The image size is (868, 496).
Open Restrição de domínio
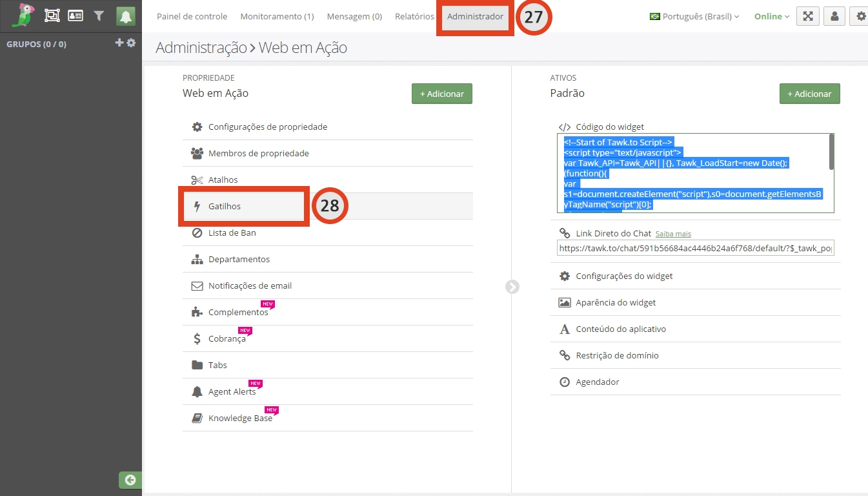695,355
